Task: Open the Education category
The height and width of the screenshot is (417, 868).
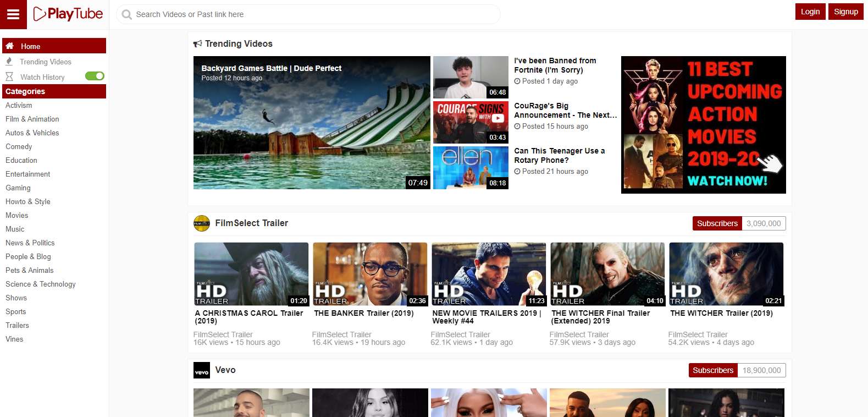Action: click(21, 160)
